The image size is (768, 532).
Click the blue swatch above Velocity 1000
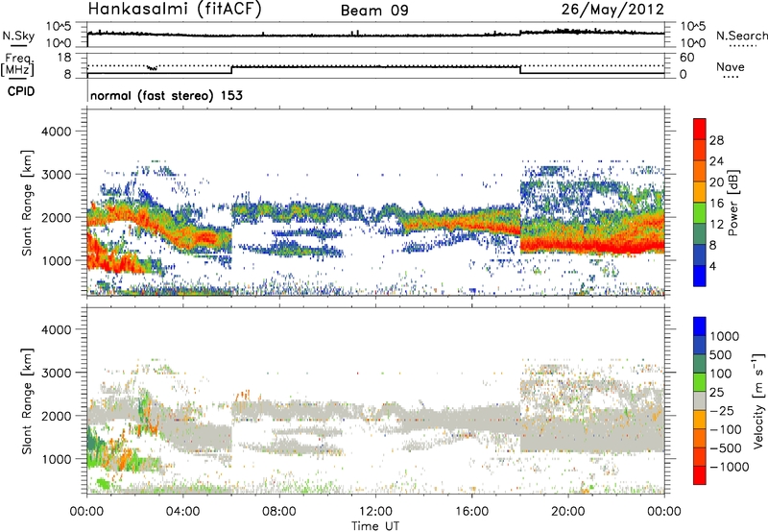(x=700, y=326)
